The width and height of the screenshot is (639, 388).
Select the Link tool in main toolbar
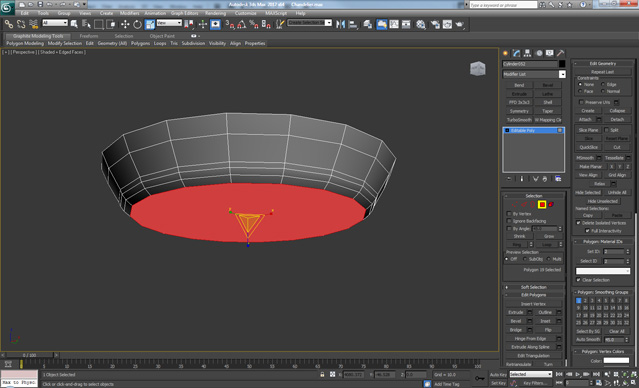(9, 24)
